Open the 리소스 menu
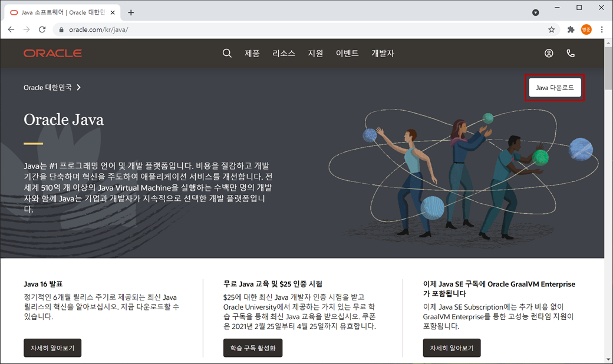Screen dimensions: 613x364 [x=284, y=53]
